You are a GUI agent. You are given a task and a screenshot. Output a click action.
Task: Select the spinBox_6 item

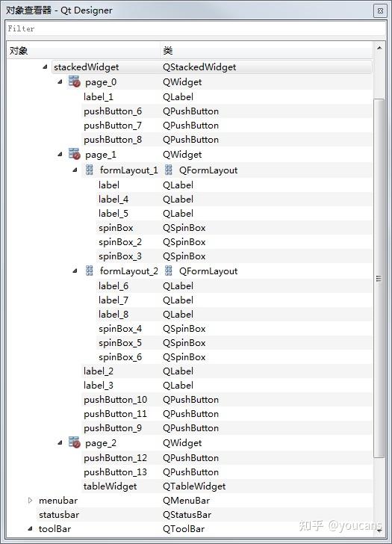point(120,357)
